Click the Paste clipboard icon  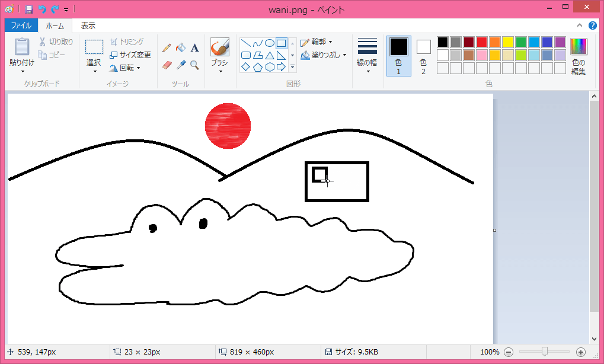point(22,47)
